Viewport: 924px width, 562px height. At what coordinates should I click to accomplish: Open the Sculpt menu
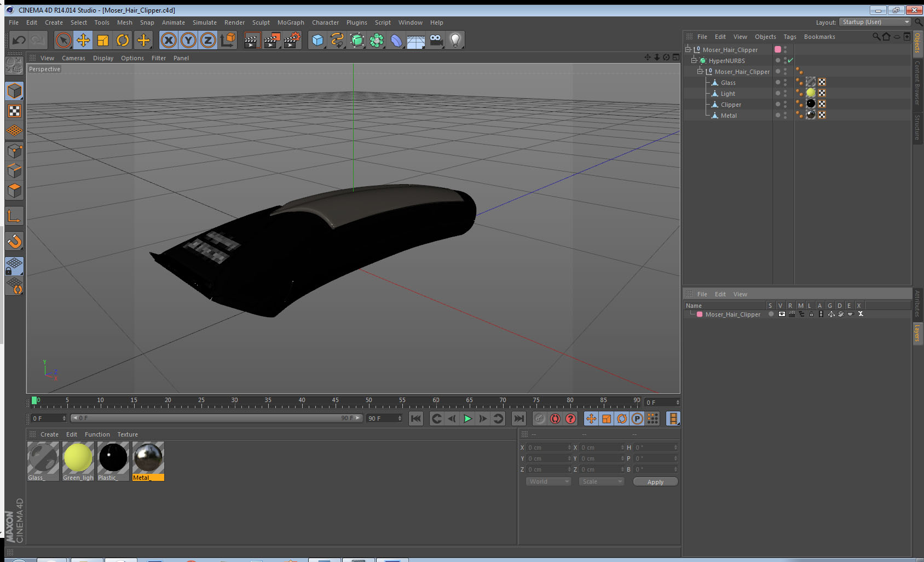[x=261, y=22]
